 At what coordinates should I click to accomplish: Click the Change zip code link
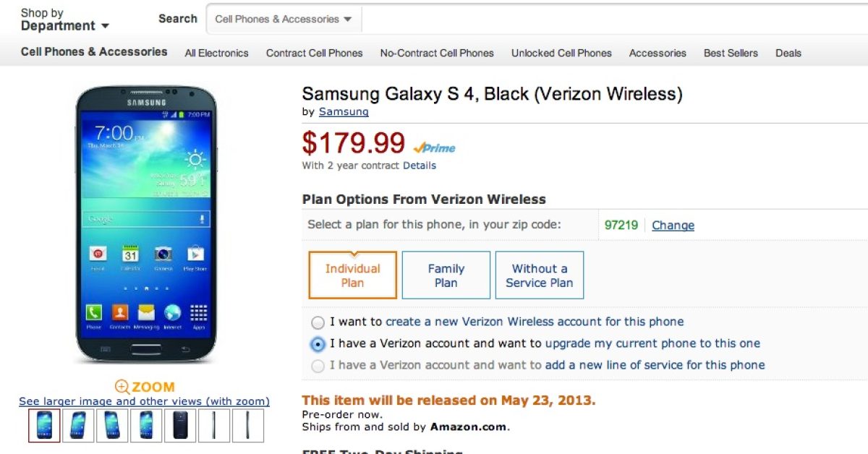pyautogui.click(x=673, y=225)
